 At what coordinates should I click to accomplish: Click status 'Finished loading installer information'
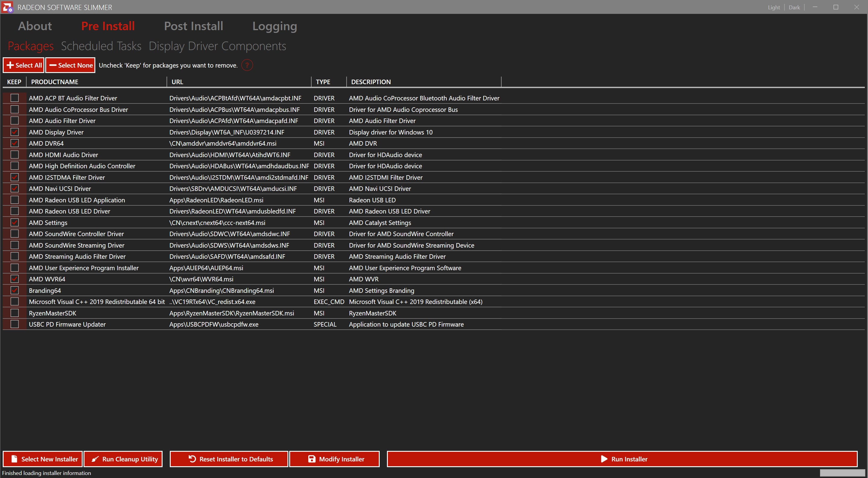[46, 473]
